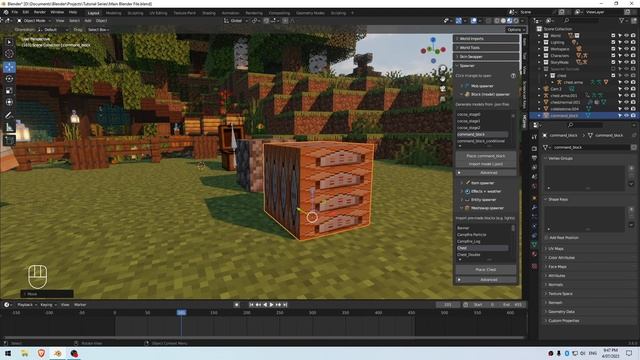Image resolution: width=640 pixels, height=360 pixels.
Task: Switch to the UV Editing workspace tab
Action: (x=158, y=13)
